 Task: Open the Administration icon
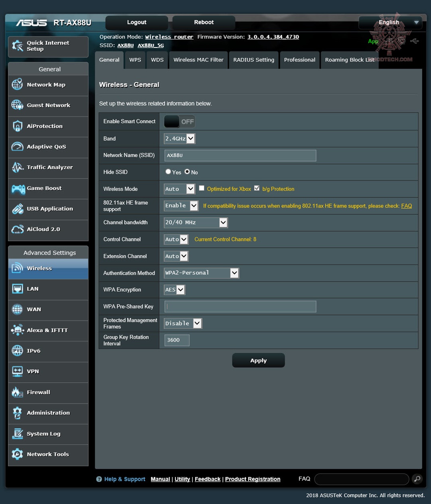[18, 413]
